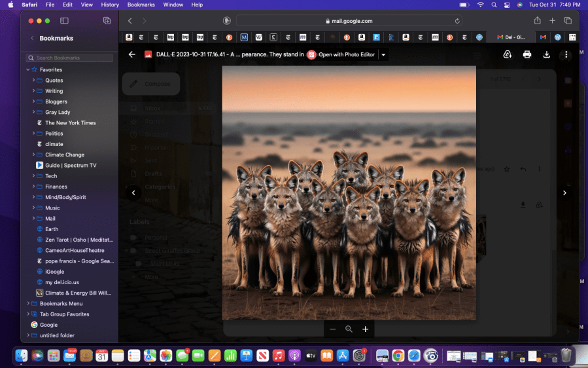588x368 pixels.
Task: Toggle the Safari sidebar button
Action: coord(64,21)
